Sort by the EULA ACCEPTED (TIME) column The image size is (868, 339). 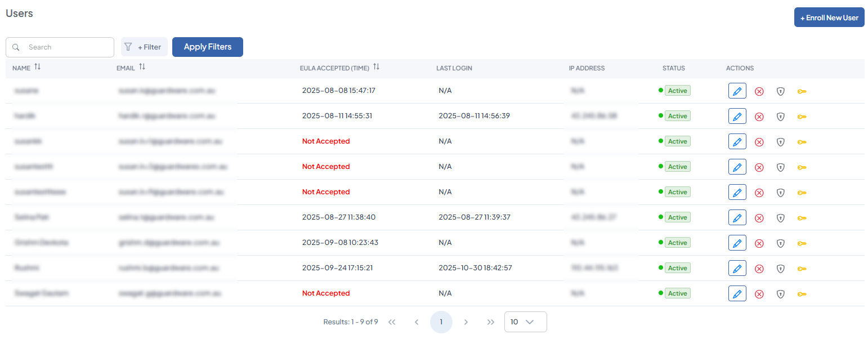coord(376,67)
